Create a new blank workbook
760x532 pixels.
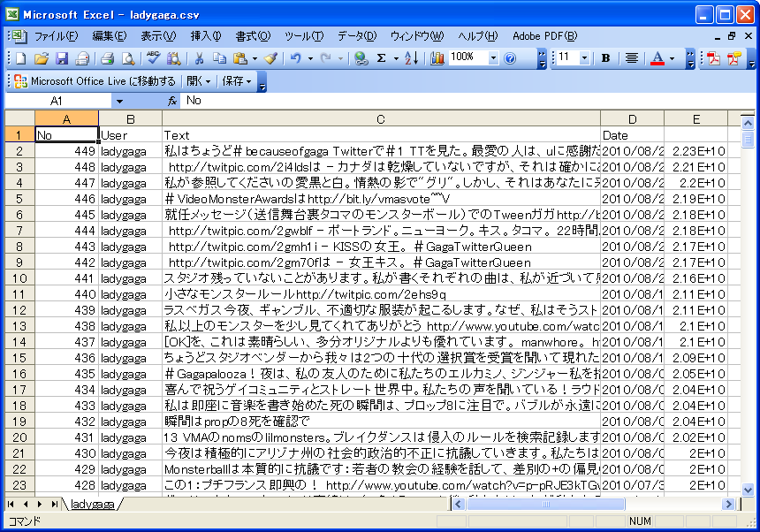pyautogui.click(x=21, y=58)
